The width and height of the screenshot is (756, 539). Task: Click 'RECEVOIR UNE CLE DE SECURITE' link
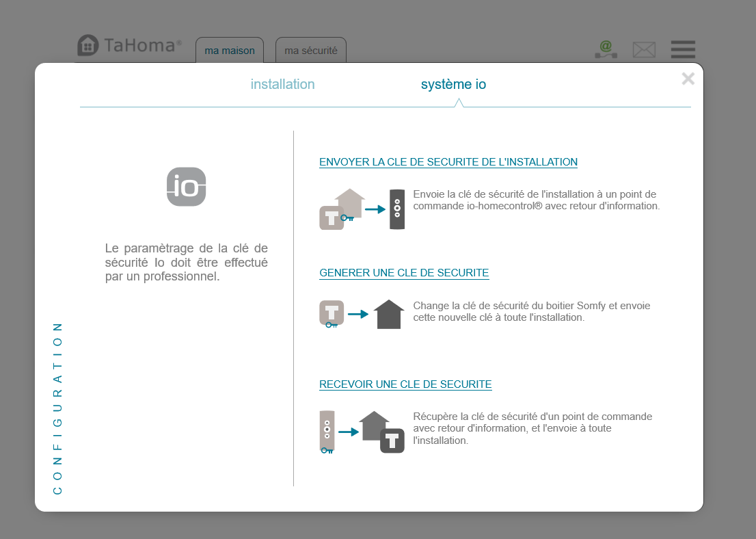pos(405,384)
